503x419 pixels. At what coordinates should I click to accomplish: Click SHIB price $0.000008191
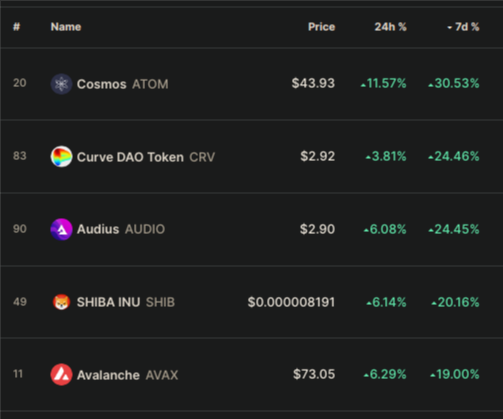coord(291,302)
